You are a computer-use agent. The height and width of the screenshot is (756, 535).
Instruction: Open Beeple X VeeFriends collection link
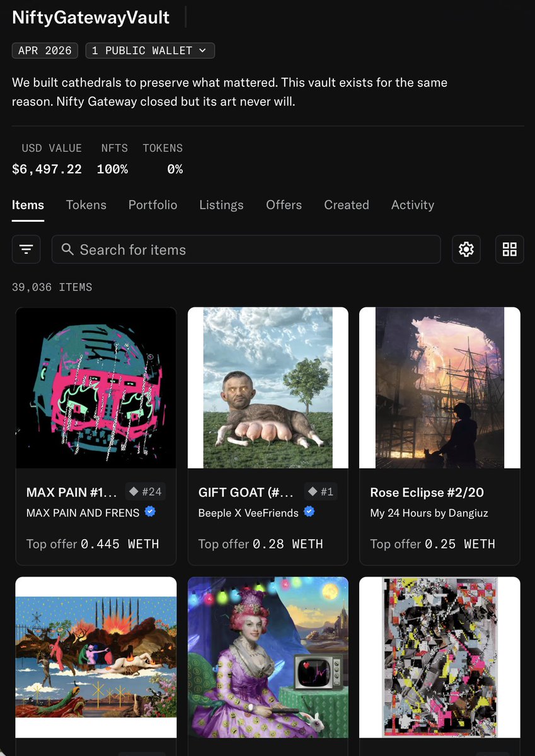coord(248,513)
